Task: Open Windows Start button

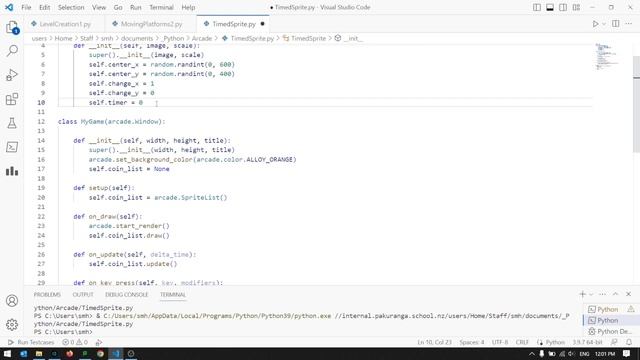Action: point(7,354)
